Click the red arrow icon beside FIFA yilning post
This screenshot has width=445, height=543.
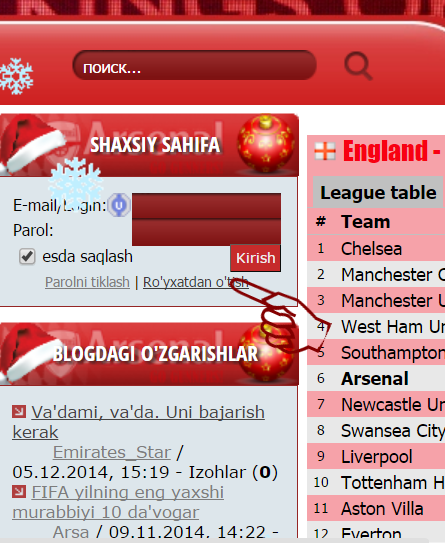[19, 491]
